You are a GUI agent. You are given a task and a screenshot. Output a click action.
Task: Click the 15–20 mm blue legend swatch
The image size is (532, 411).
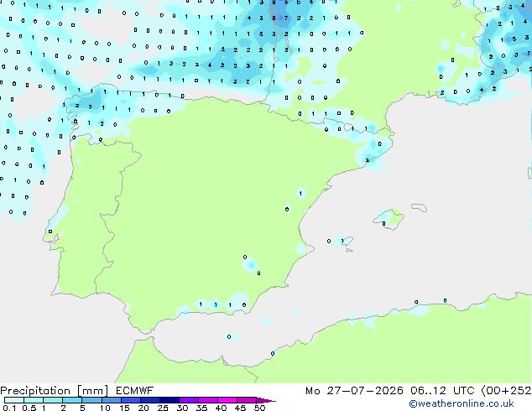[131, 400]
